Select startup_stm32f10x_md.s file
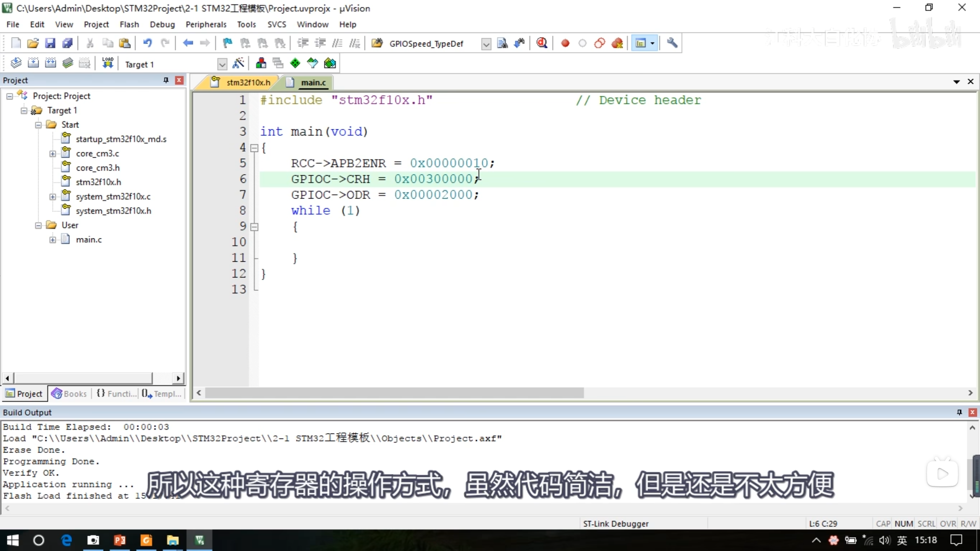The height and width of the screenshot is (551, 980). coord(121,139)
